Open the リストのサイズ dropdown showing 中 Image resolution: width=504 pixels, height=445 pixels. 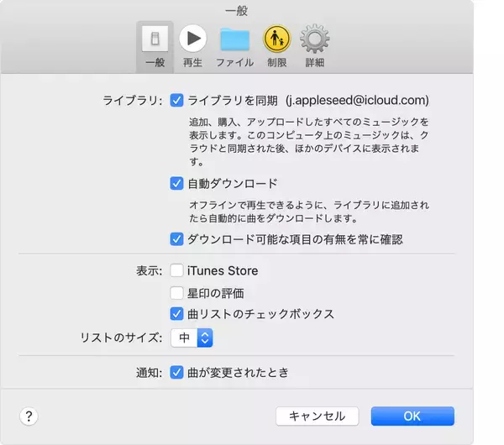(192, 338)
